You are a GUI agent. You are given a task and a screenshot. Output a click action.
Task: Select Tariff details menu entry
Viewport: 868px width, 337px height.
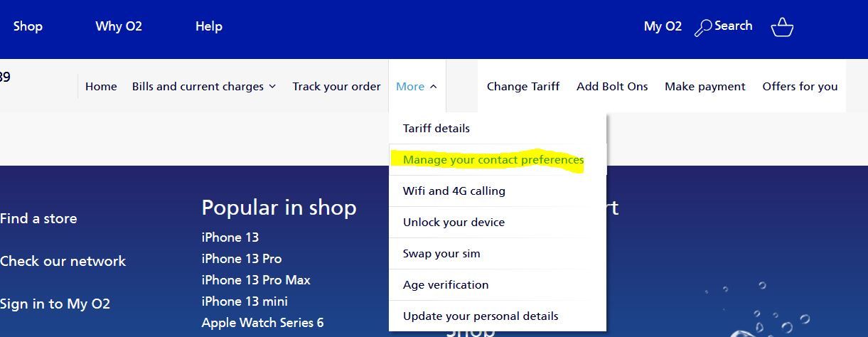tap(436, 129)
